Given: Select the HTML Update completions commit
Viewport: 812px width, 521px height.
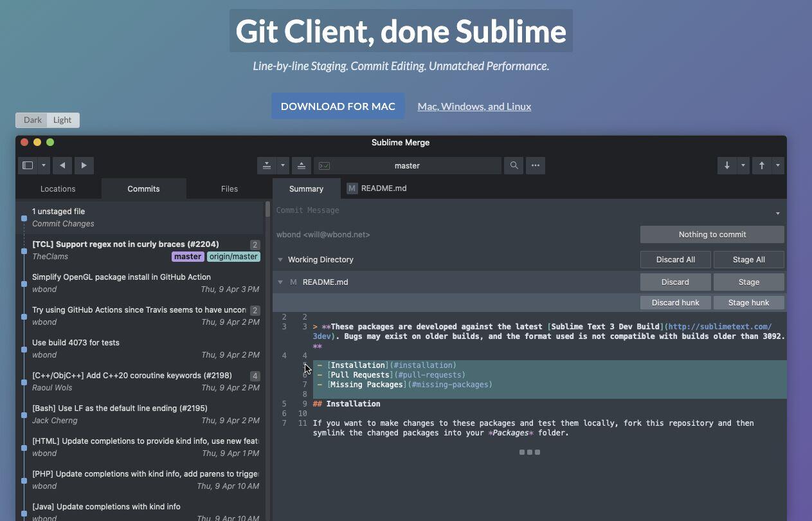Looking at the screenshot, I should 140,447.
